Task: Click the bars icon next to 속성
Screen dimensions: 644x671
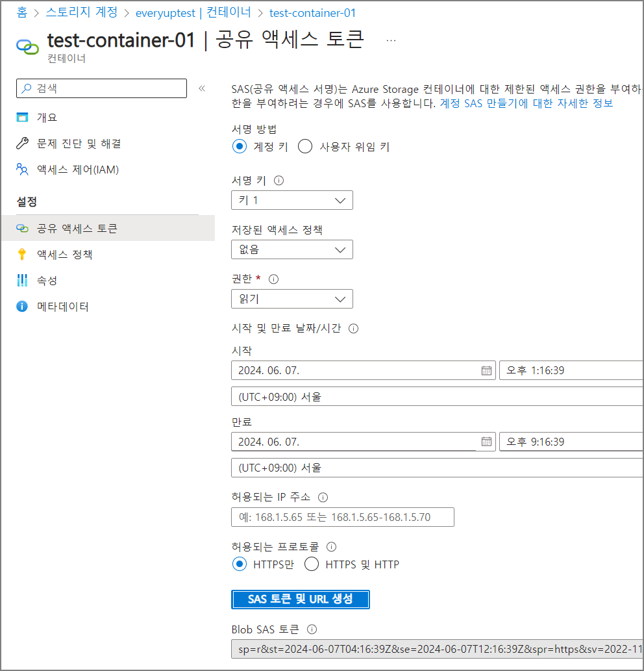Action: [x=22, y=281]
